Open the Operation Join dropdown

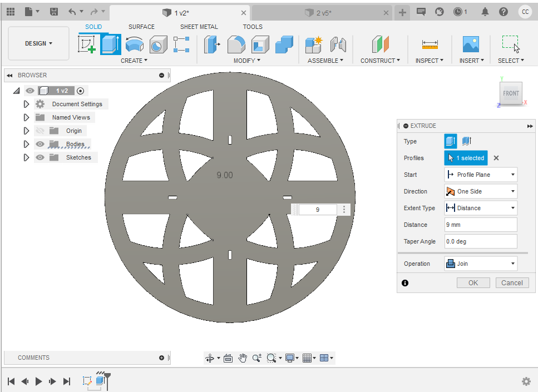[481, 264]
